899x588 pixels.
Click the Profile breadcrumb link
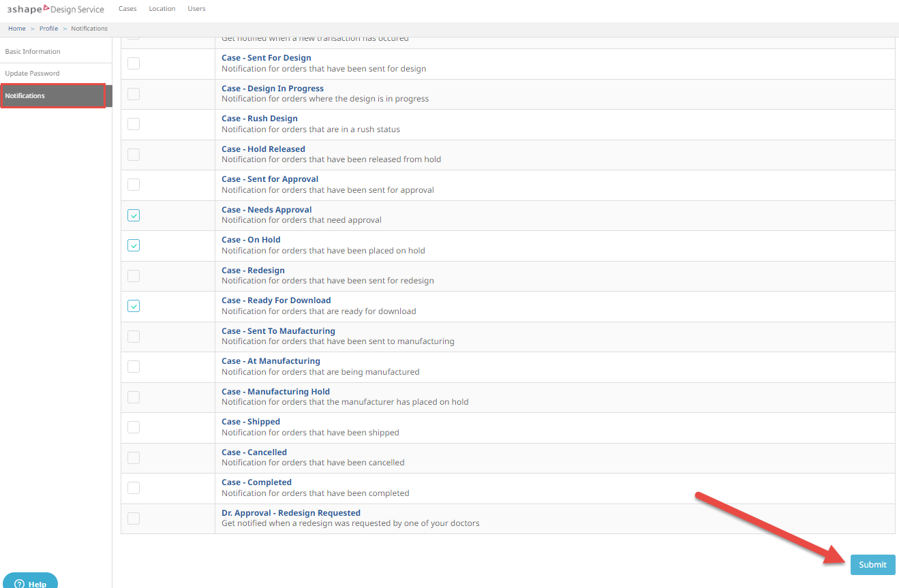[48, 28]
